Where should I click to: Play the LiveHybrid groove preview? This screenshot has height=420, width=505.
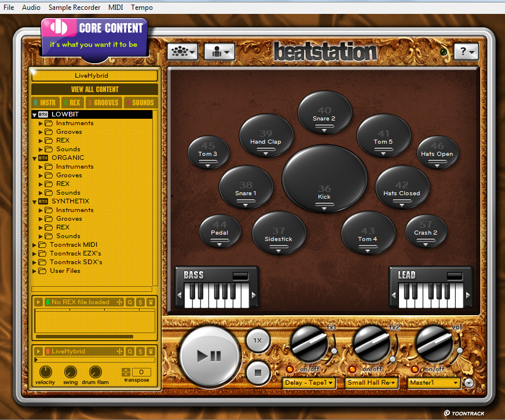[38, 352]
